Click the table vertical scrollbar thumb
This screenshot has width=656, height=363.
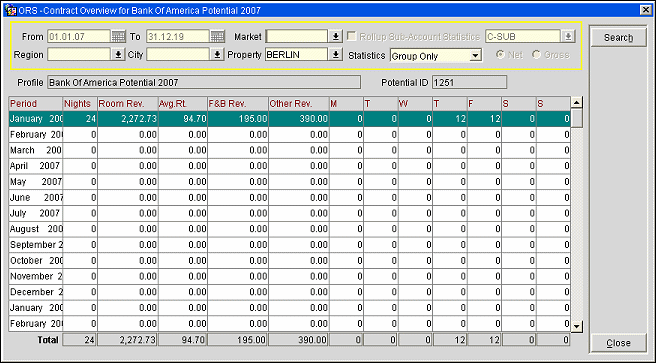click(577, 118)
